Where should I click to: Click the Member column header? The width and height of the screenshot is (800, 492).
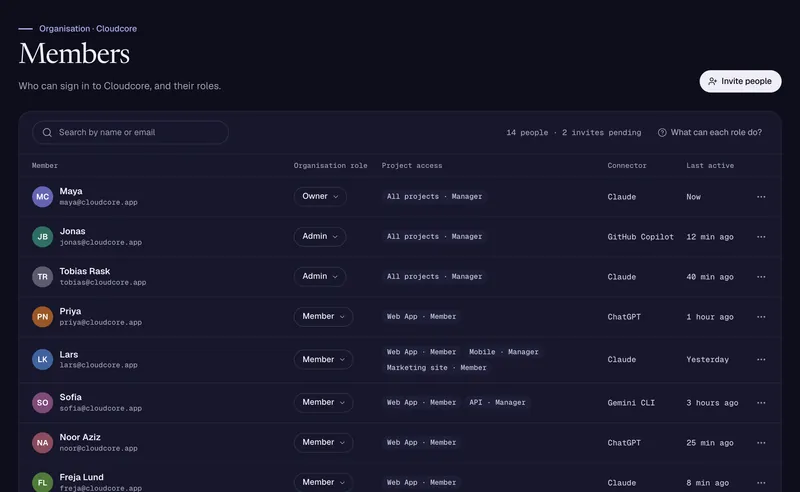[x=44, y=165]
